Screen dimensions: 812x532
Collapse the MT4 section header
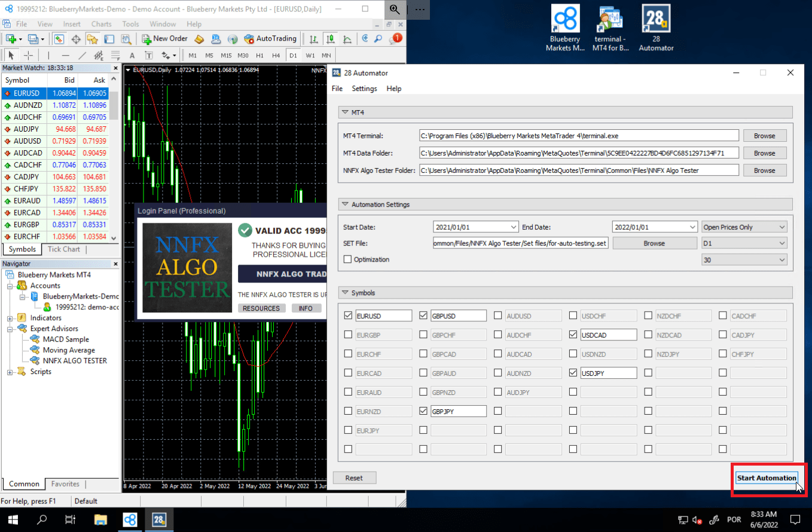click(565, 113)
